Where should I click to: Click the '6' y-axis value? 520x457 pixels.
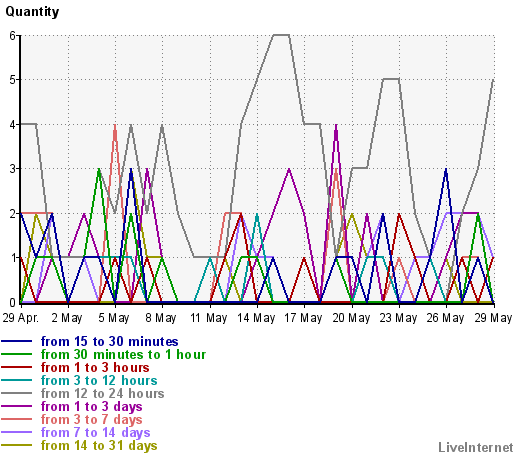tap(13, 35)
